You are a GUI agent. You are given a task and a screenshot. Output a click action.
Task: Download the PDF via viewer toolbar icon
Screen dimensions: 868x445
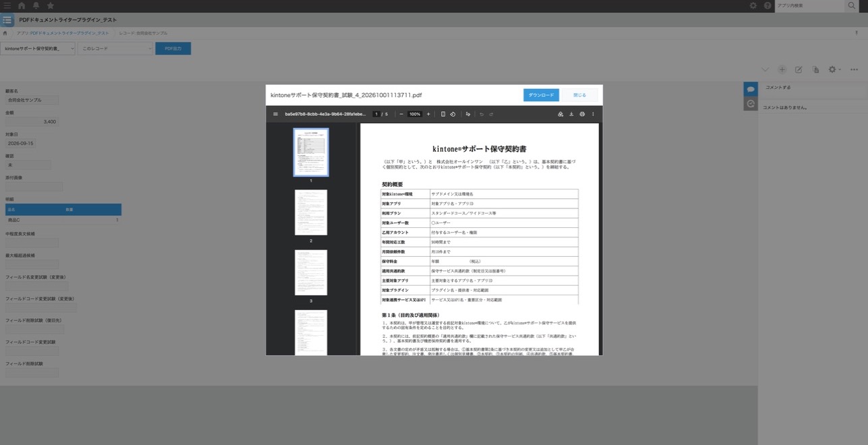pyautogui.click(x=571, y=114)
